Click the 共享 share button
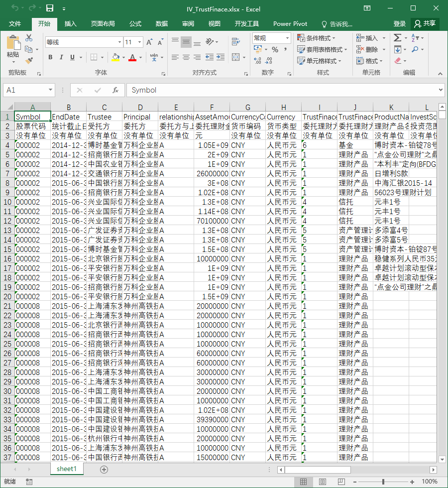Viewport: 448px width, 488px height. pyautogui.click(x=425, y=24)
